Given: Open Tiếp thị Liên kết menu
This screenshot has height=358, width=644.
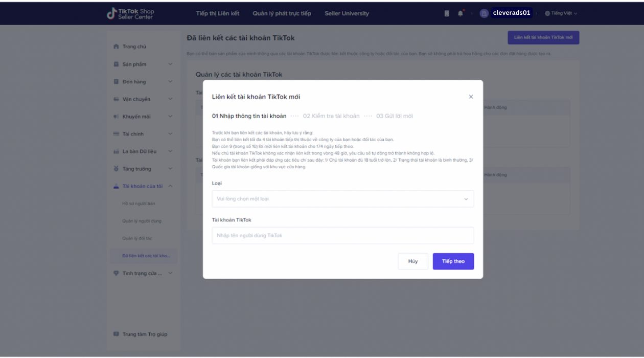Looking at the screenshot, I should point(218,13).
